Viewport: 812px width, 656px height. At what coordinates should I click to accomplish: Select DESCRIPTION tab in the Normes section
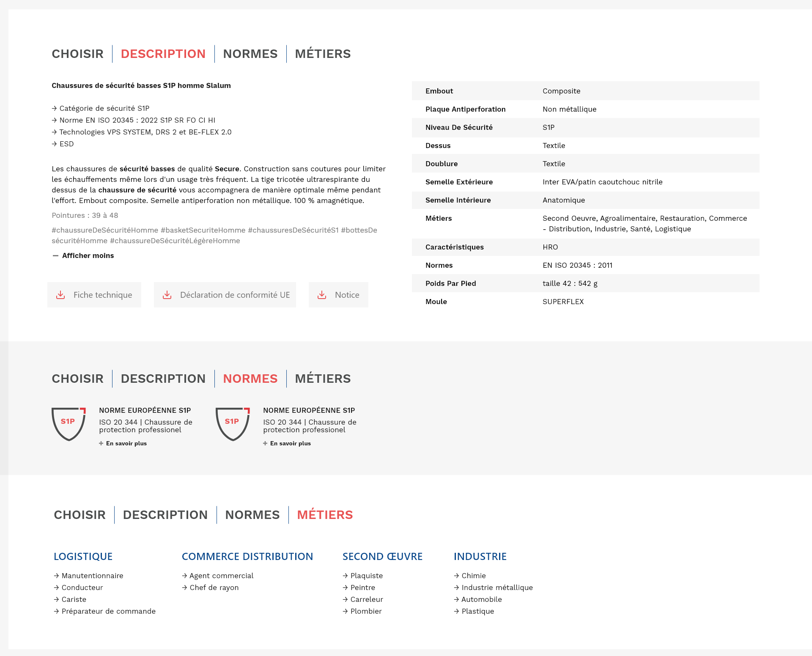coord(163,379)
